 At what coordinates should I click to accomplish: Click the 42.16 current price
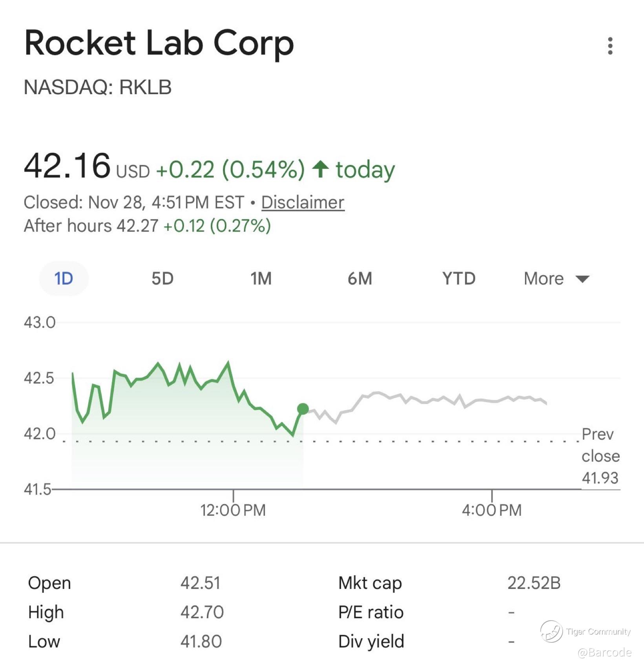pos(67,166)
